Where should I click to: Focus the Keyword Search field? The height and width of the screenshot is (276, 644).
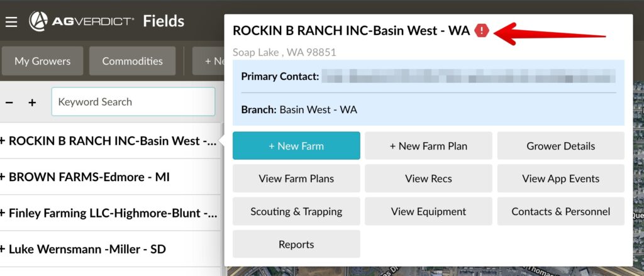tap(133, 102)
